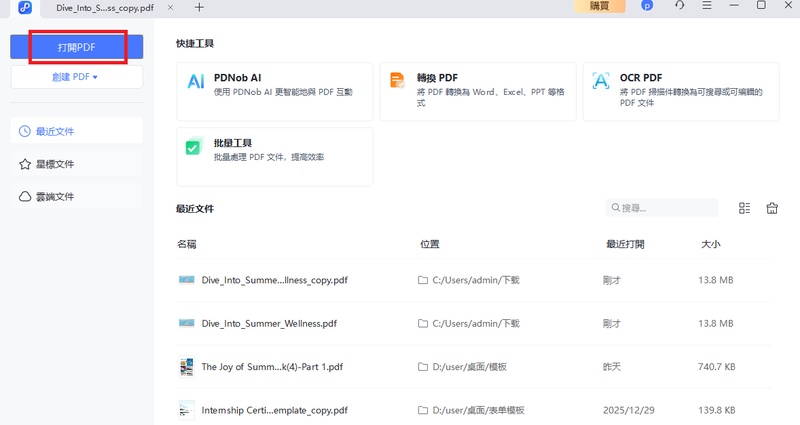The width and height of the screenshot is (800, 425).
Task: Open the 批量工具 batch card
Action: click(x=274, y=157)
